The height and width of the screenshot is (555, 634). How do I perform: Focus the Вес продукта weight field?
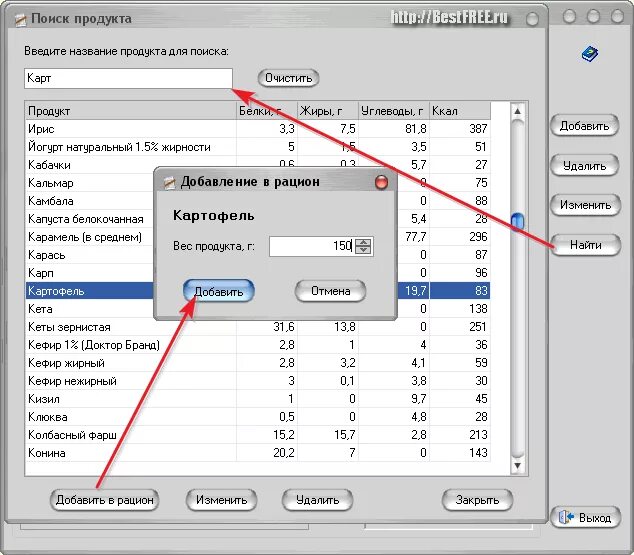point(312,246)
